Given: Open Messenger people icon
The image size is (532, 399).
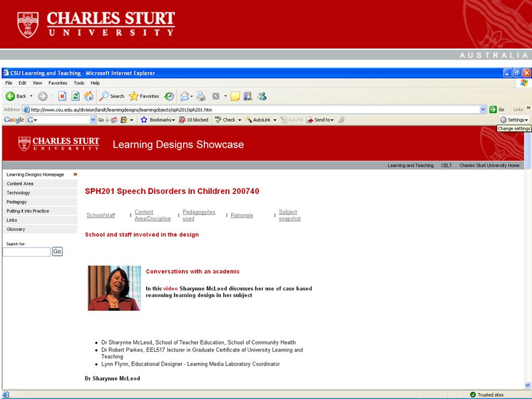Looking at the screenshot, I should [x=262, y=96].
